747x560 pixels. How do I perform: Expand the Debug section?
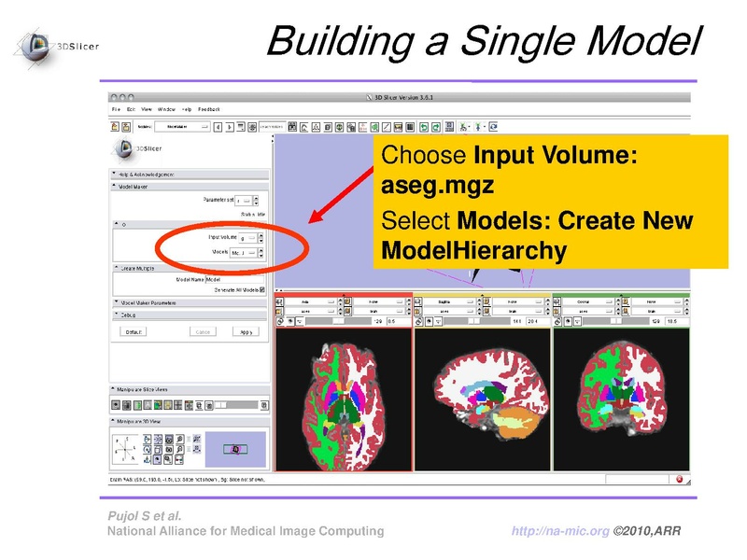[x=190, y=315]
